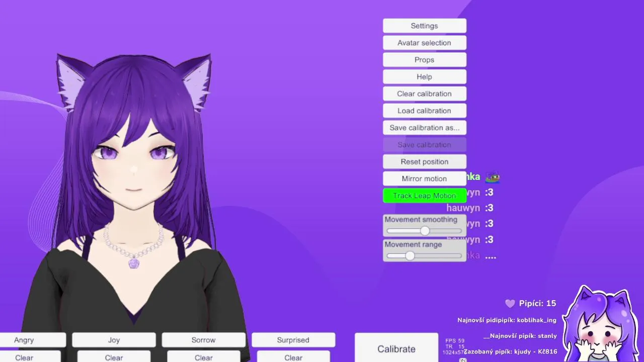
Task: Click Clear under Joy
Action: (x=114, y=356)
